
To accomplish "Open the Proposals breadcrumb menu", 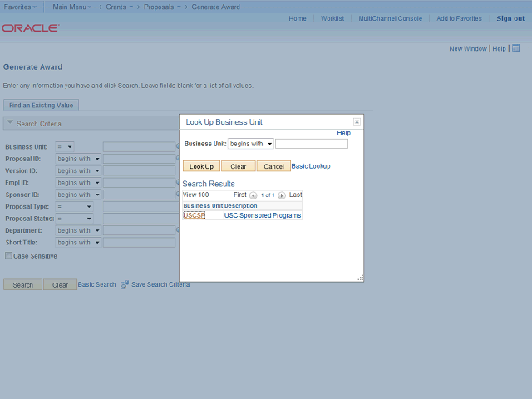I will (x=162, y=7).
